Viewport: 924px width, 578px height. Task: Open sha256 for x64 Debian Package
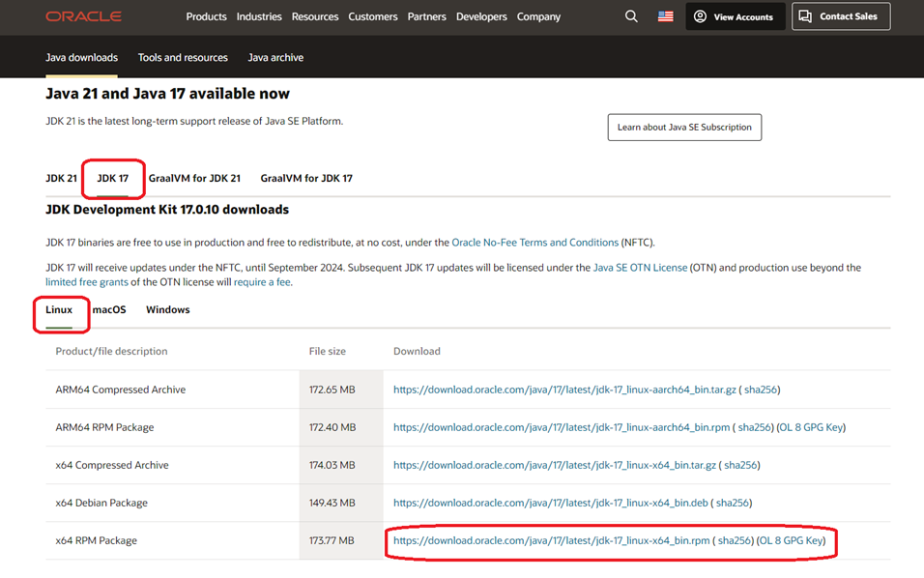click(x=733, y=503)
